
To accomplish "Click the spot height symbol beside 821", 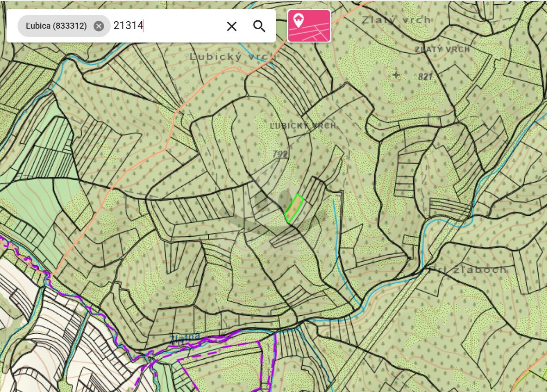I will [x=396, y=74].
